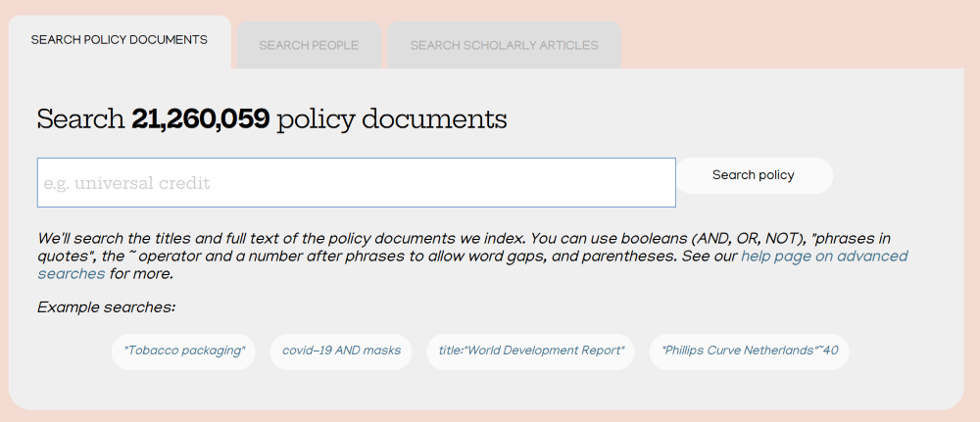Viewport: 980px width, 422px height.
Task: Choose the "Phillips Curve Netherlands"~40 example
Action: pyautogui.click(x=749, y=351)
